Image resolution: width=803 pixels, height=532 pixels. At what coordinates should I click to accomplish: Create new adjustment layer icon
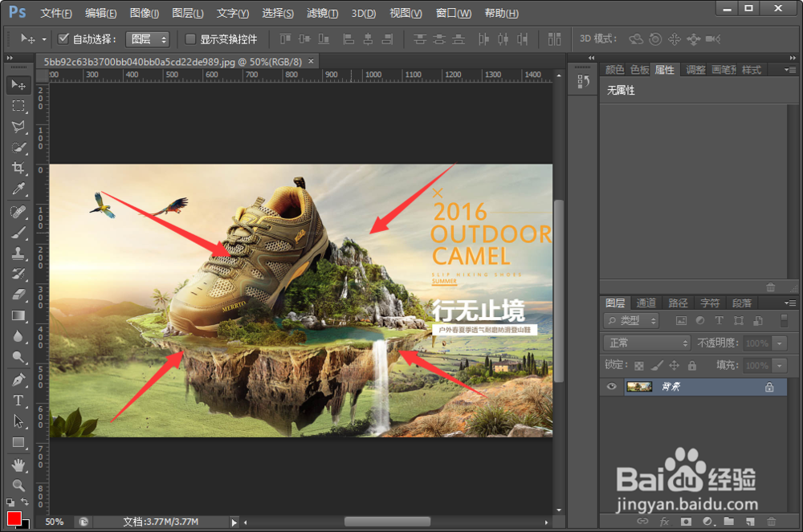(x=707, y=522)
